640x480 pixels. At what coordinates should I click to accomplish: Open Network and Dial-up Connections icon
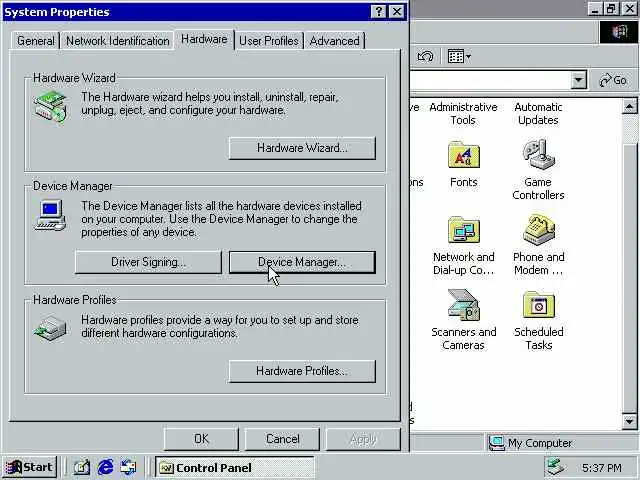[x=463, y=230]
